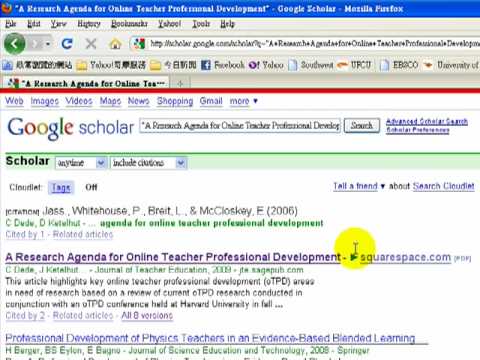The width and height of the screenshot is (480, 360).
Task: Click the Stop loading X icon
Action: coord(91,44)
